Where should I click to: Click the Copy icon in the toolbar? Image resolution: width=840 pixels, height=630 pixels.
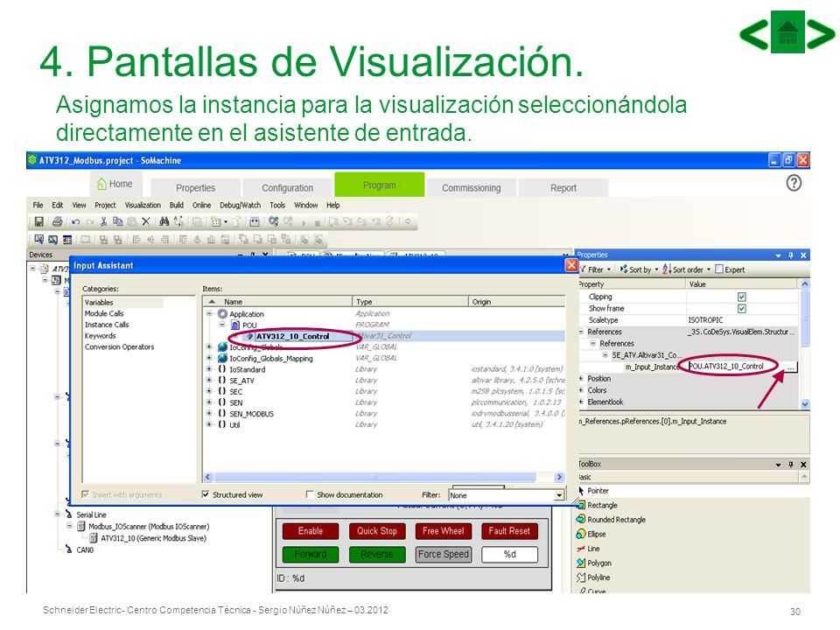pos(118,221)
